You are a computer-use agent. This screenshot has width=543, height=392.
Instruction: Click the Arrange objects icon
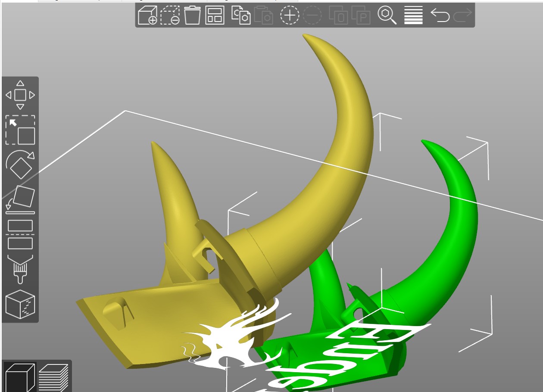(215, 16)
